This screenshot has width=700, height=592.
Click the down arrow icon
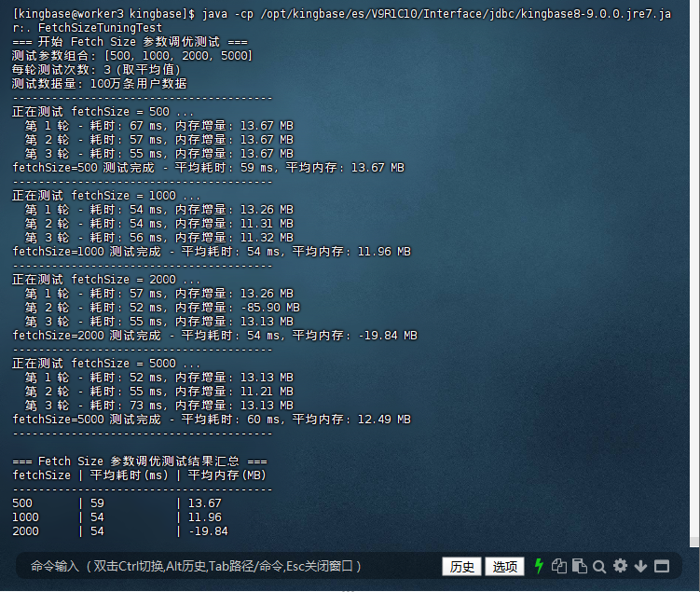(x=640, y=567)
